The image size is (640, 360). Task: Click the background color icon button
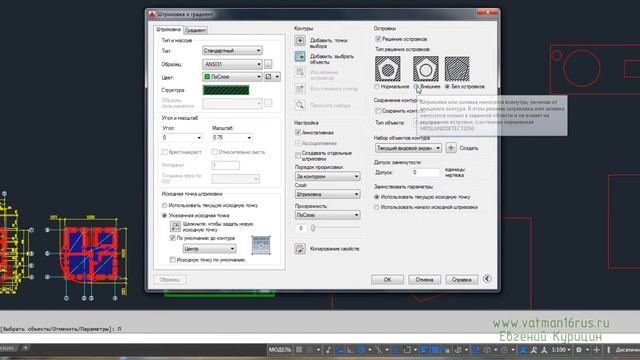[269, 77]
